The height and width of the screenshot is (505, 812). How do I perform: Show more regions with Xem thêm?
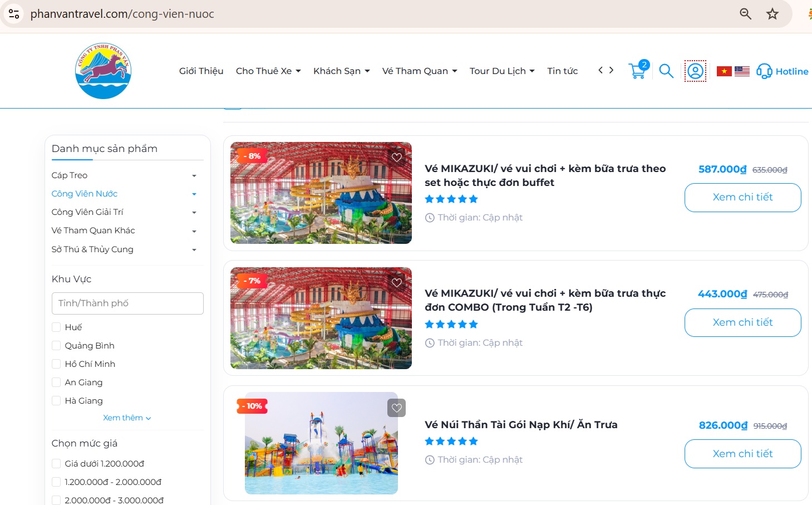[127, 418]
